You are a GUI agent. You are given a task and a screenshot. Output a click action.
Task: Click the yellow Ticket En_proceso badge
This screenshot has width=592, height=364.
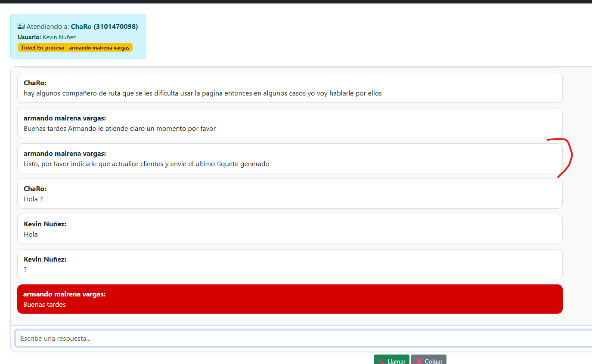pos(75,47)
